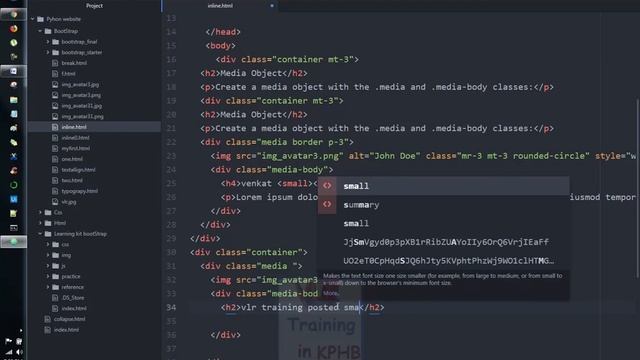
Task: Click the 'More..' link in the suggestion description
Action: [x=331, y=293]
